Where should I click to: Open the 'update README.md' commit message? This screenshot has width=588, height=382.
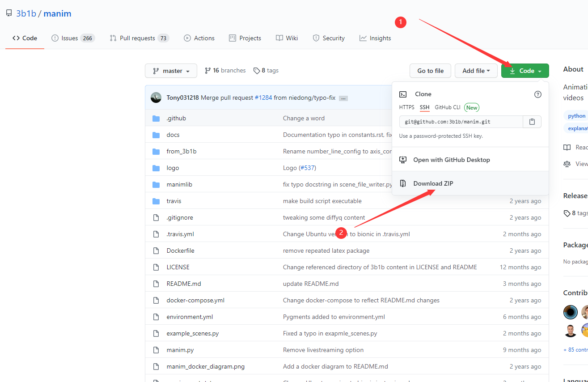click(x=311, y=284)
